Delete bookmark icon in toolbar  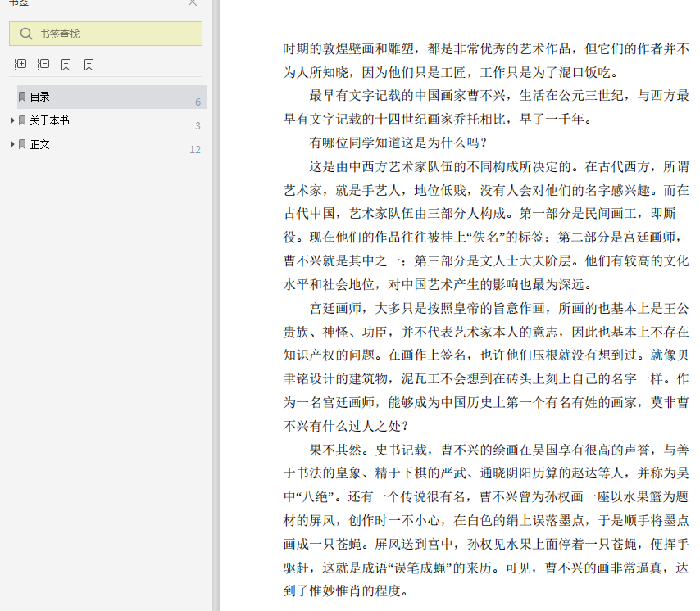tap(89, 65)
